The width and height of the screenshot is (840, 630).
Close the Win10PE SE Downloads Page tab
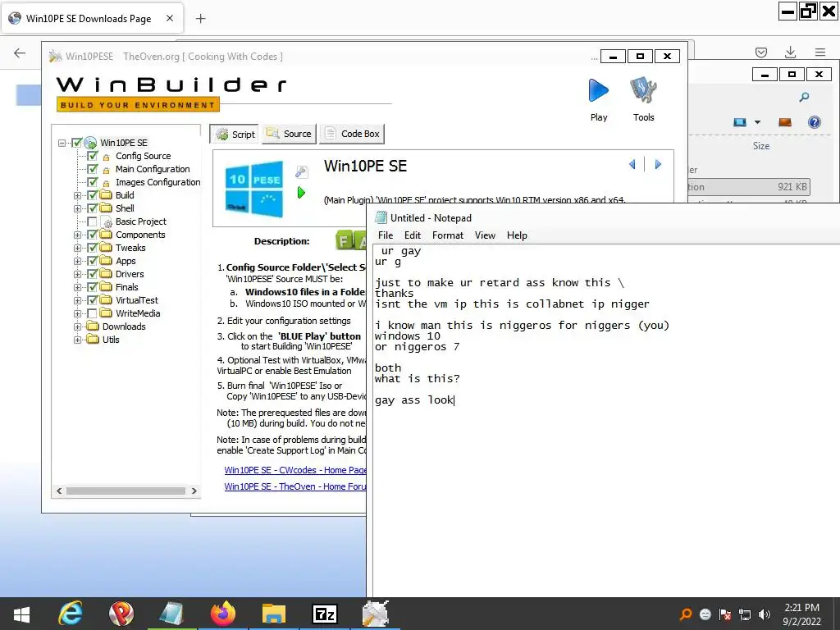(169, 18)
